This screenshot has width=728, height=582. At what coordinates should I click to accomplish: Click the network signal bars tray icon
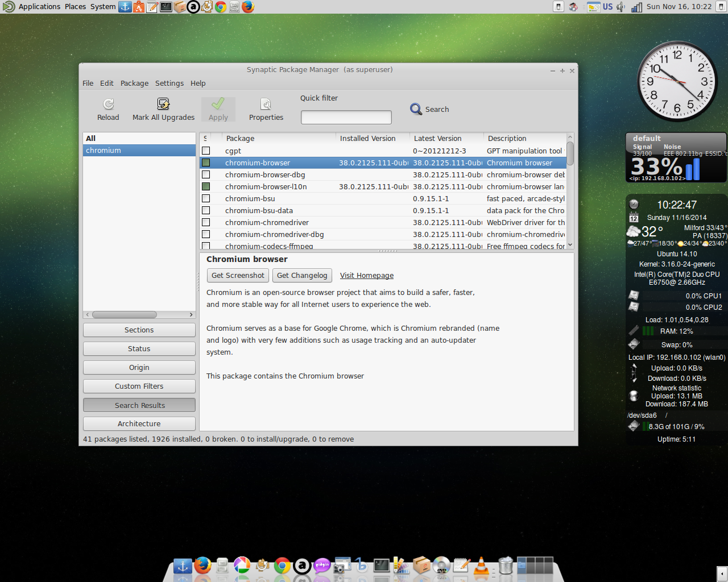tap(637, 7)
